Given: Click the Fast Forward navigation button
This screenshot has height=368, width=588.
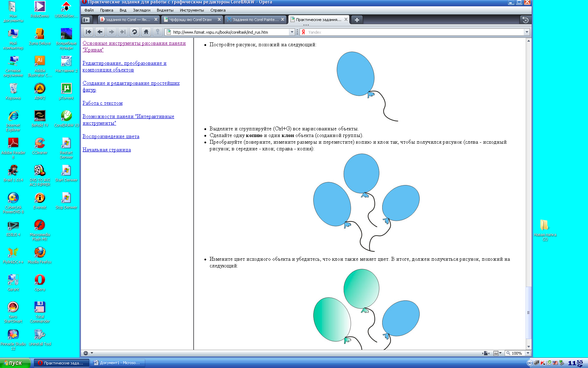Looking at the screenshot, I should click(123, 32).
